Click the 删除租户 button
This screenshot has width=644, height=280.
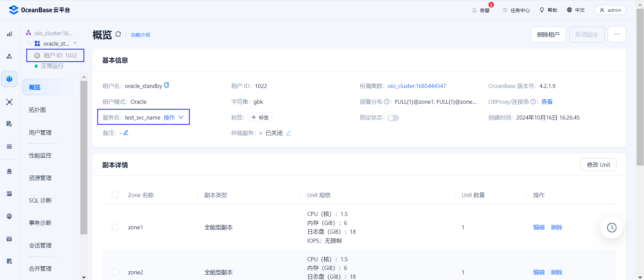(x=548, y=35)
